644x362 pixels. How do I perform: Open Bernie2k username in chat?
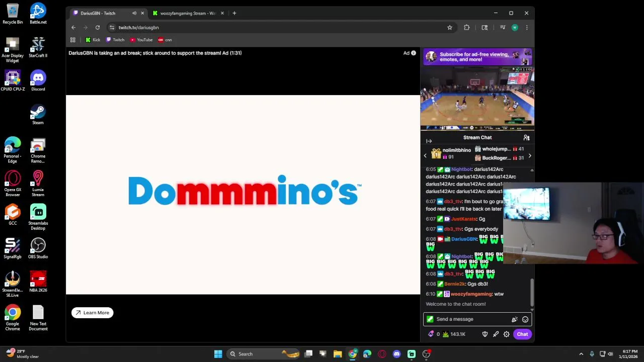tap(455, 284)
